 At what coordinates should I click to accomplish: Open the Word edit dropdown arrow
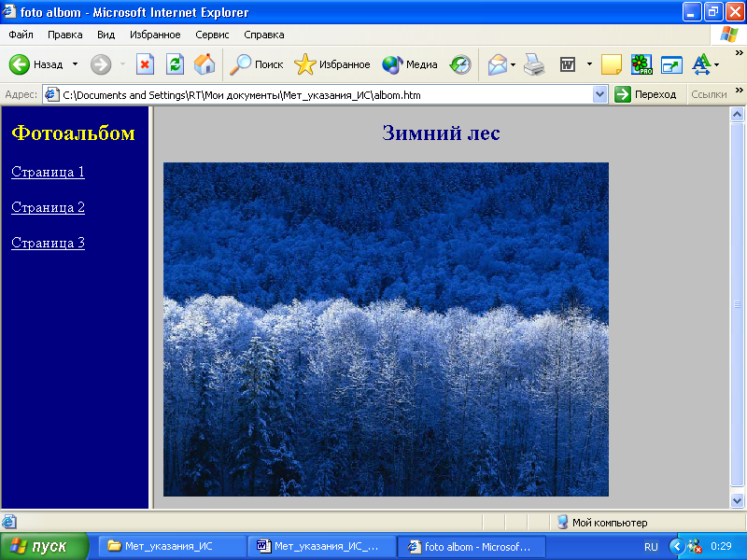click(589, 64)
